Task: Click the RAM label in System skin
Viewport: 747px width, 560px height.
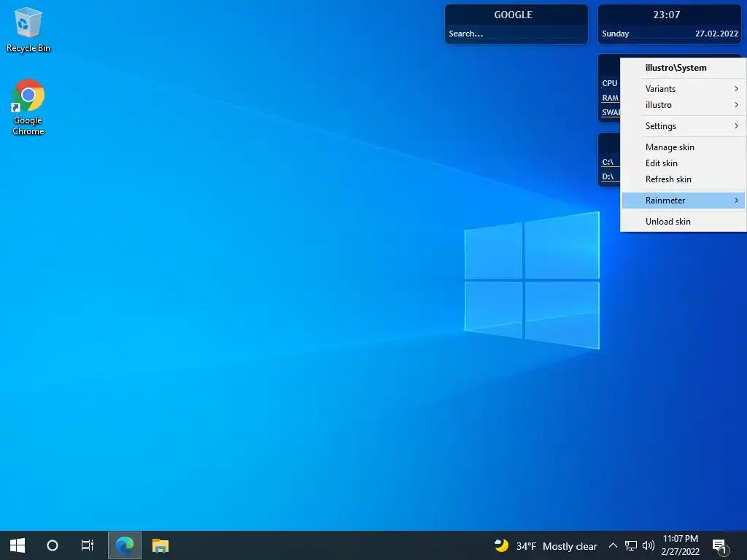Action: [611, 98]
